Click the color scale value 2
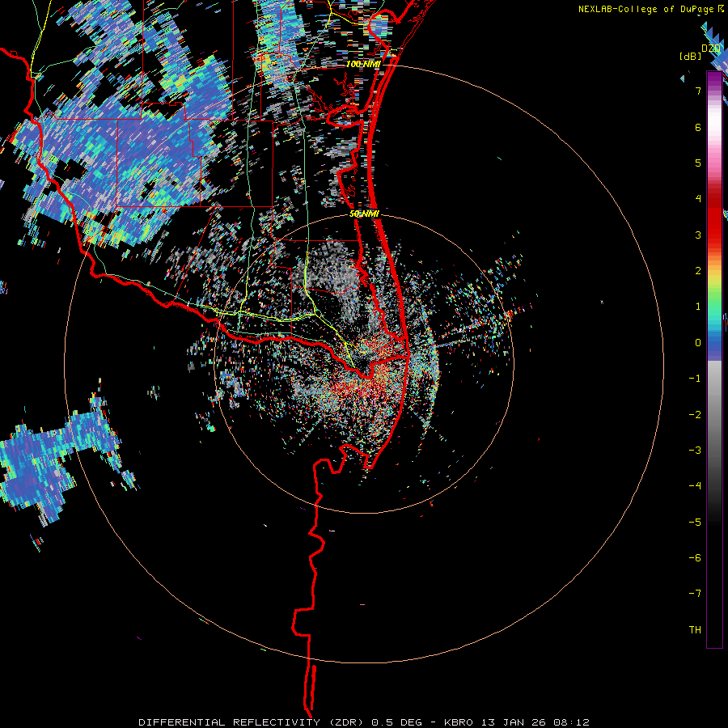 (x=698, y=271)
